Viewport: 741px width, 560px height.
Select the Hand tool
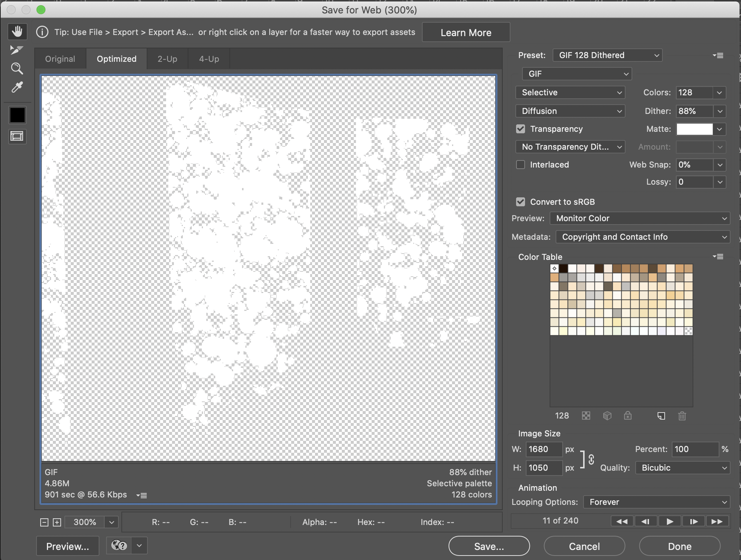click(17, 31)
